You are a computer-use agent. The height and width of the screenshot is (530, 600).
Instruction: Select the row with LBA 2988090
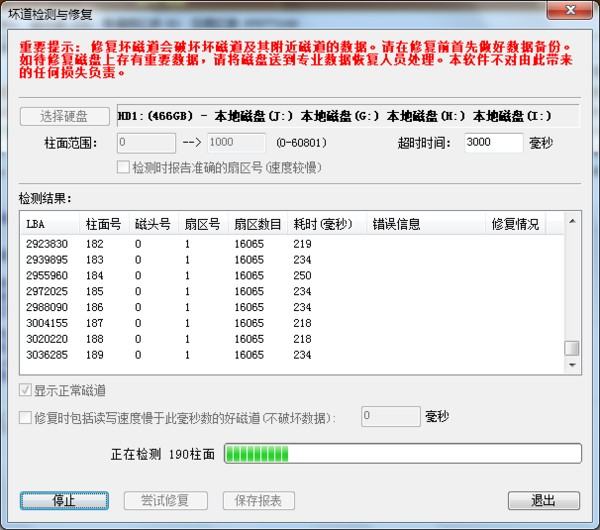click(x=292, y=307)
